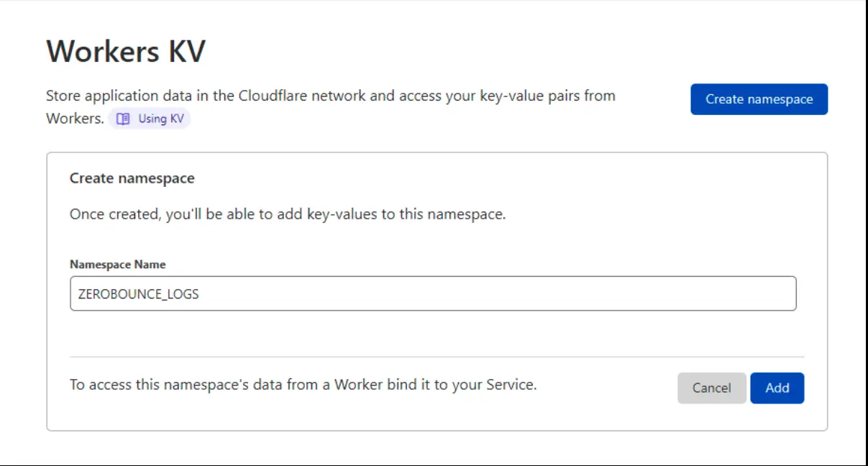The height and width of the screenshot is (466, 868).
Task: Cancel the namespace creation
Action: coord(711,388)
